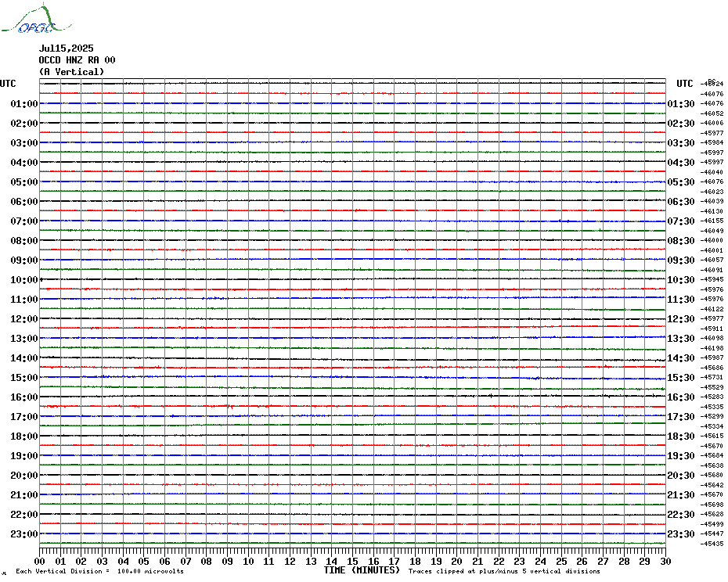Click the 09:30 half-hour label

(x=681, y=260)
